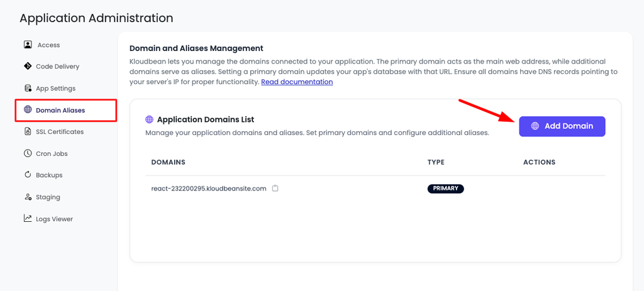Click the Add Domain button
This screenshot has width=644, height=291.
pyautogui.click(x=562, y=126)
